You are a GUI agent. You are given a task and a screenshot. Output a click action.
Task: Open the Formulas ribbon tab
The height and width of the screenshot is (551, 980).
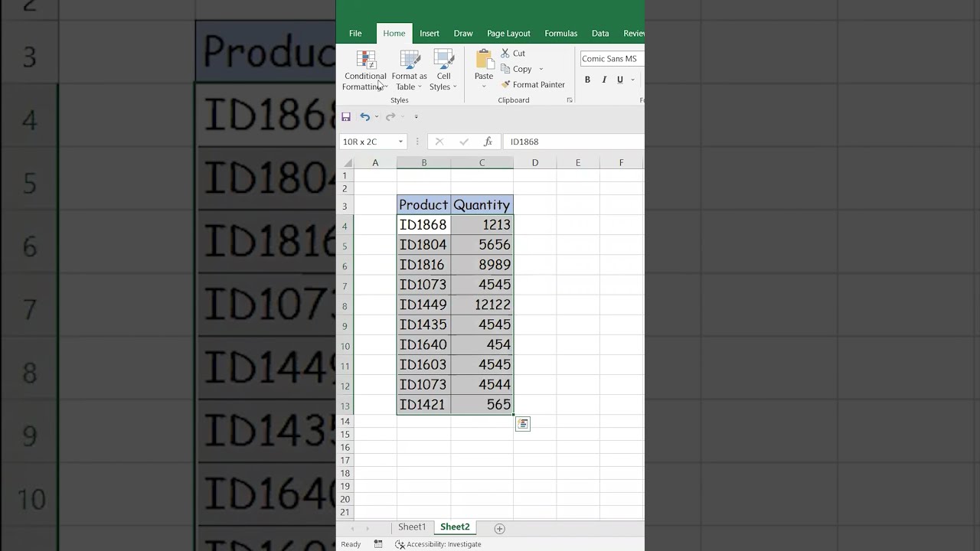pos(561,34)
